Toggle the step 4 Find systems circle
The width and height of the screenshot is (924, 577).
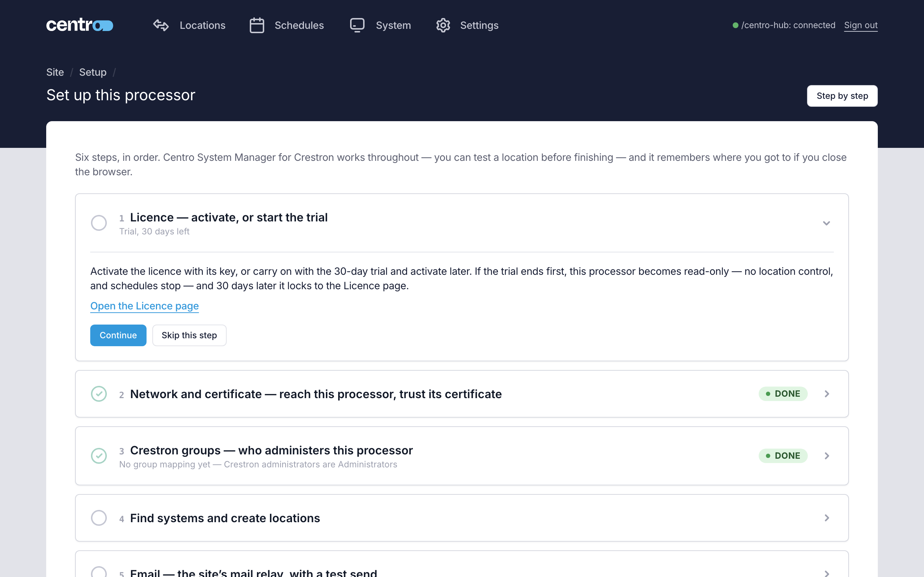pyautogui.click(x=99, y=518)
